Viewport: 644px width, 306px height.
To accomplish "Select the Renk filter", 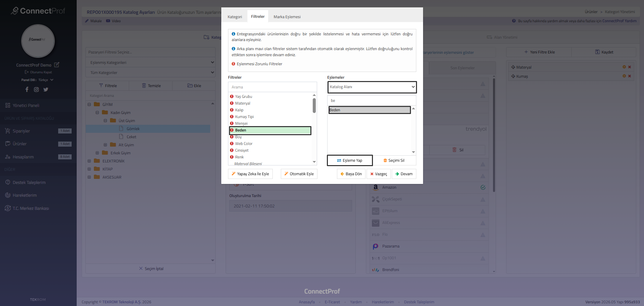I will (239, 157).
